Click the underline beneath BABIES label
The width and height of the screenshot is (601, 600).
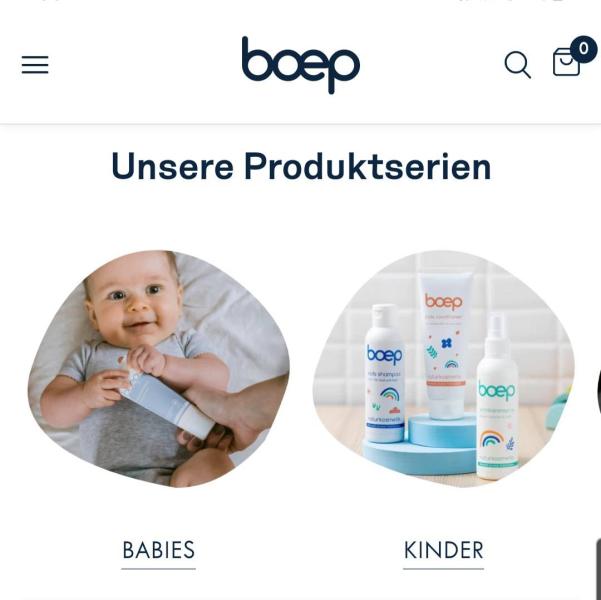159,569
